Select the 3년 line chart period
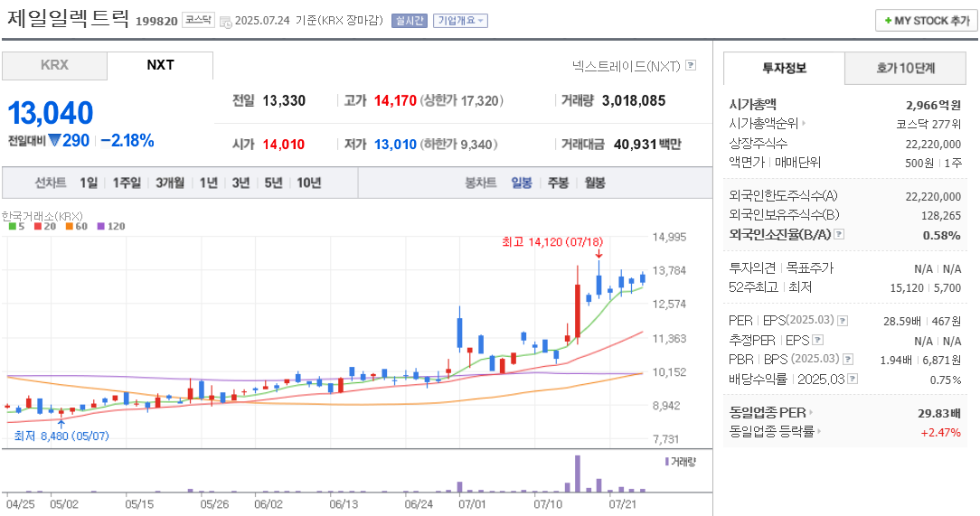980x516 pixels. [x=240, y=183]
